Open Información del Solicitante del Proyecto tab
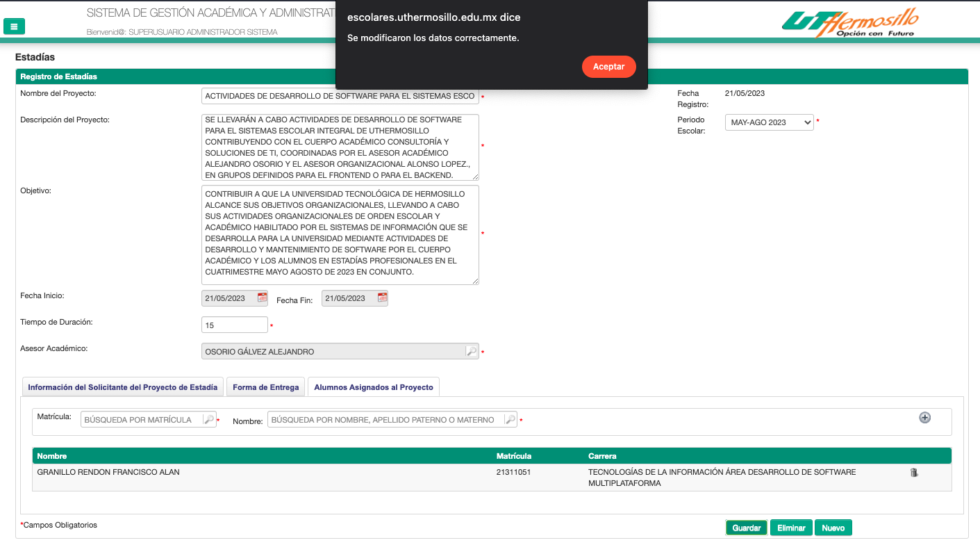The width and height of the screenshot is (980, 545). pos(124,387)
